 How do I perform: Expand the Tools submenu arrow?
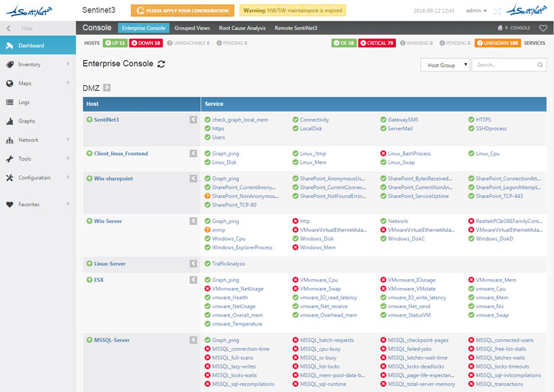point(68,159)
